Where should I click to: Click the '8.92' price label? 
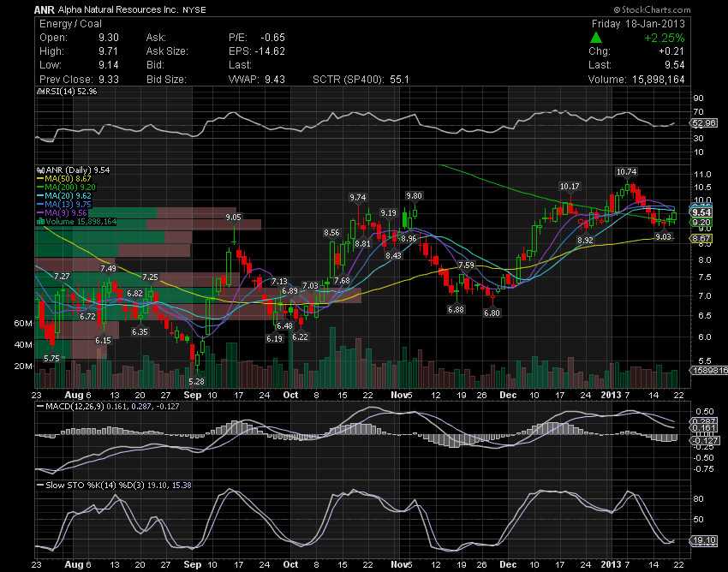click(585, 241)
